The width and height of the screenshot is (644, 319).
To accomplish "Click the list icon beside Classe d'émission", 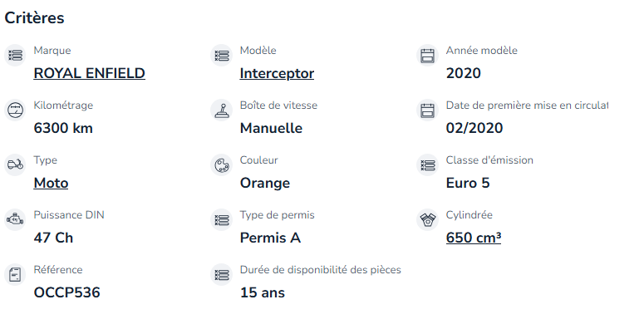I will tap(428, 164).
